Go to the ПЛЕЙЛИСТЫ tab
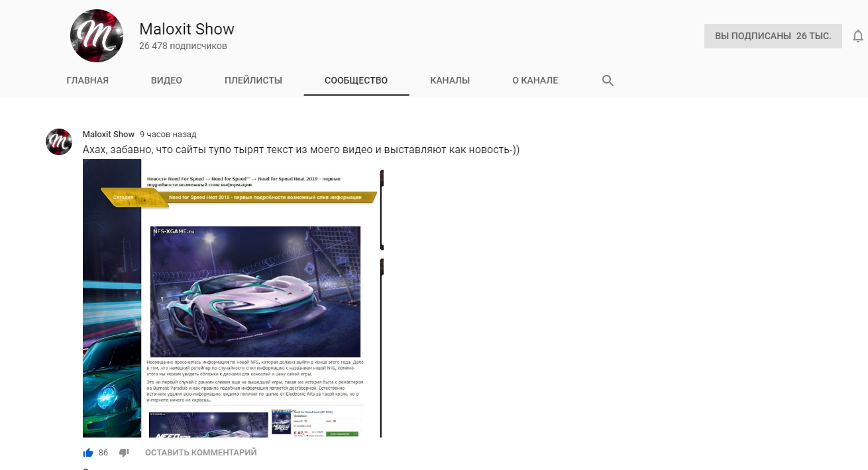 (253, 81)
